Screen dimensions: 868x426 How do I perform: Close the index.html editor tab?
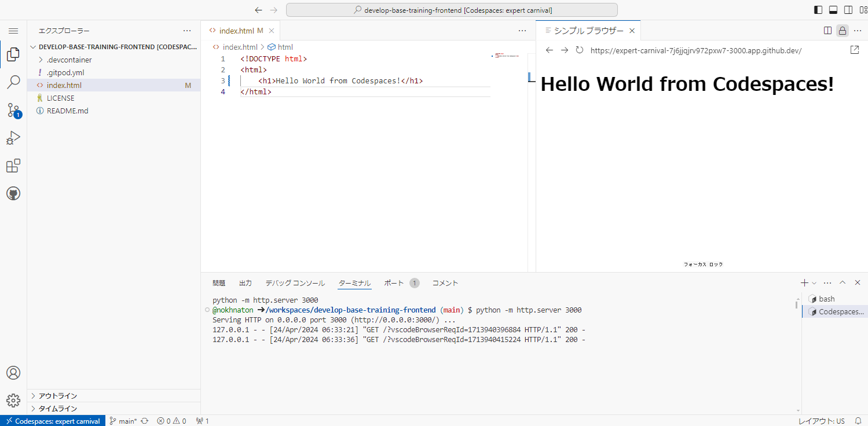(x=272, y=31)
